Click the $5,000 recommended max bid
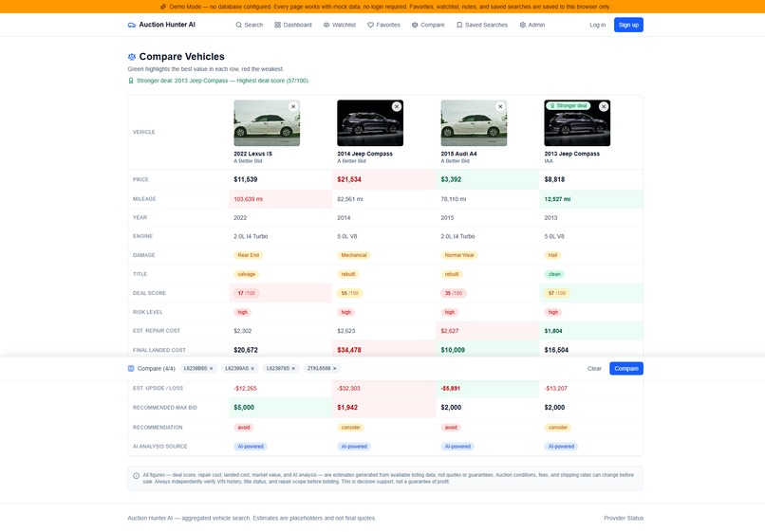The width and height of the screenshot is (765, 532). coord(244,407)
